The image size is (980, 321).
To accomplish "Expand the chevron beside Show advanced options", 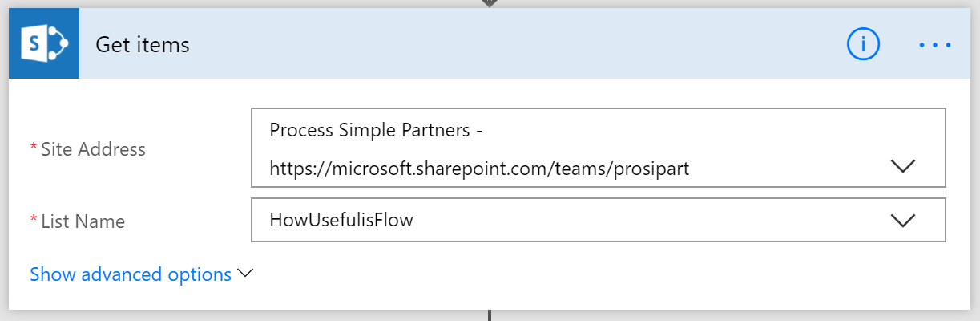I will 245,274.
